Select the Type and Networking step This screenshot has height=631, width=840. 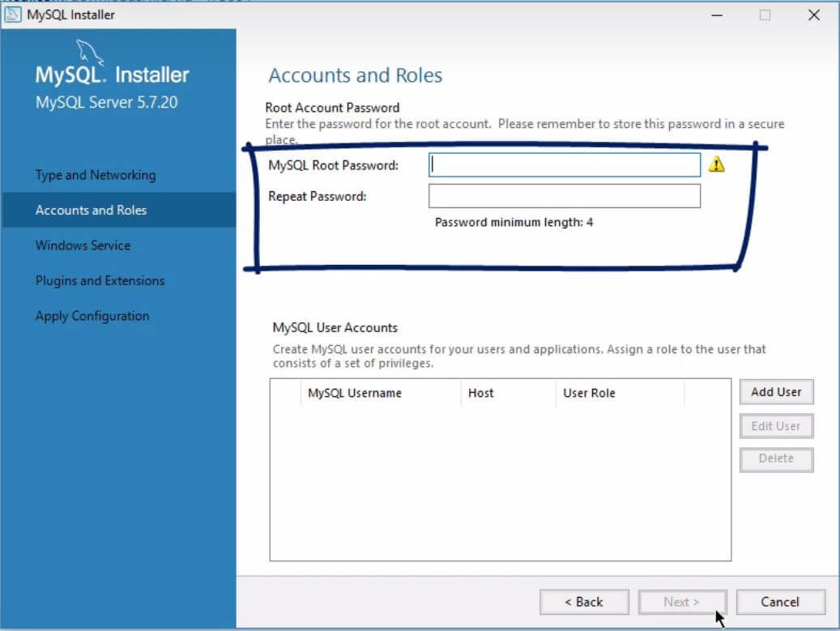(94, 175)
